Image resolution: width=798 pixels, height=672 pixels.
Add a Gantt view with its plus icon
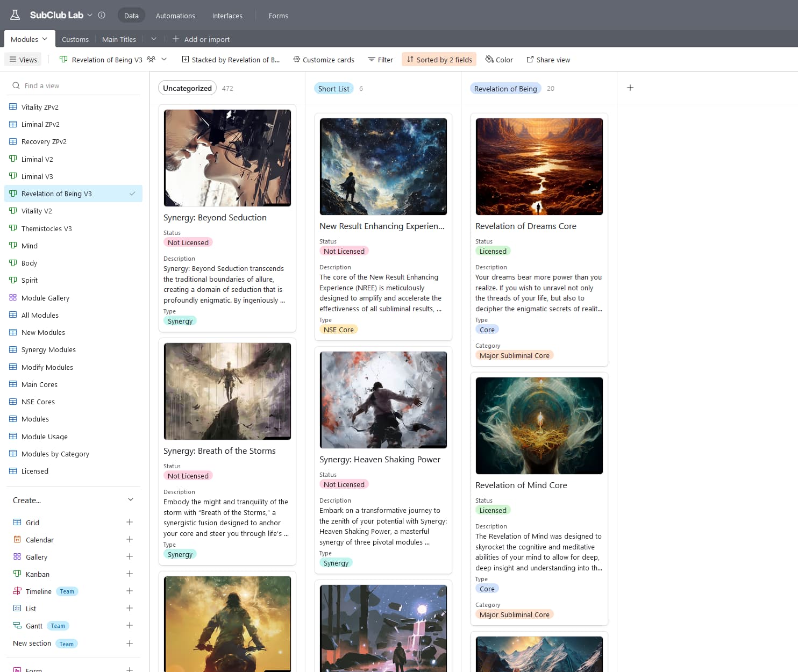tap(130, 625)
